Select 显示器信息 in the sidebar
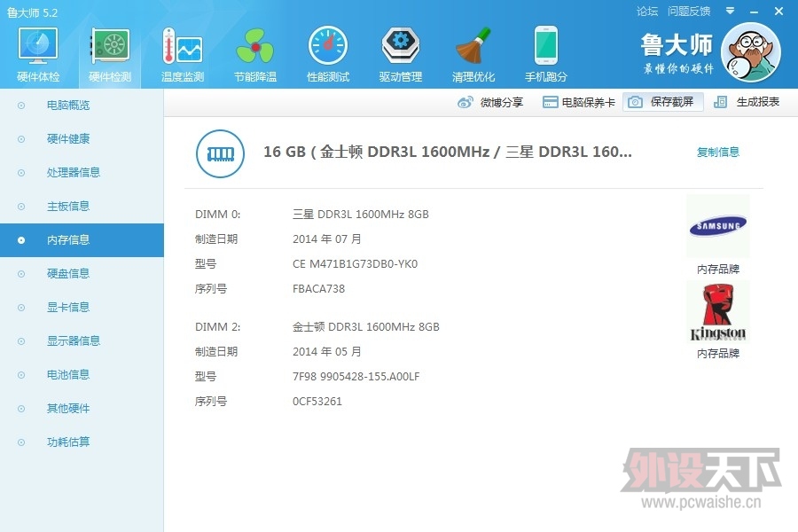Screen dimensions: 798x532 point(82,341)
